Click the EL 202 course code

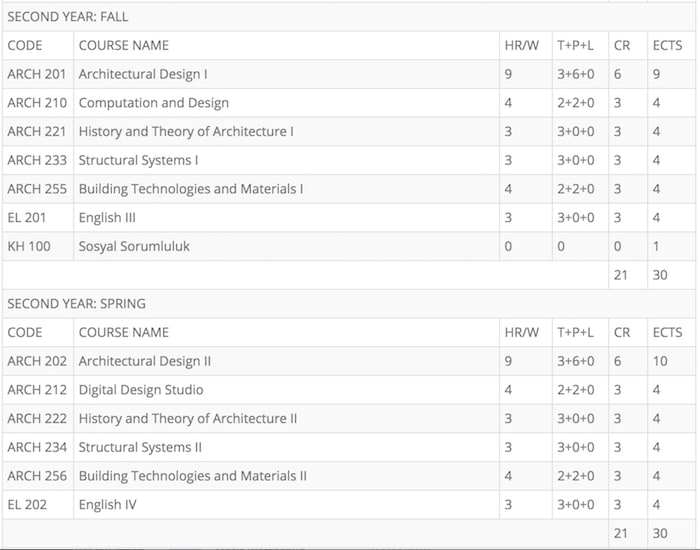(x=27, y=505)
